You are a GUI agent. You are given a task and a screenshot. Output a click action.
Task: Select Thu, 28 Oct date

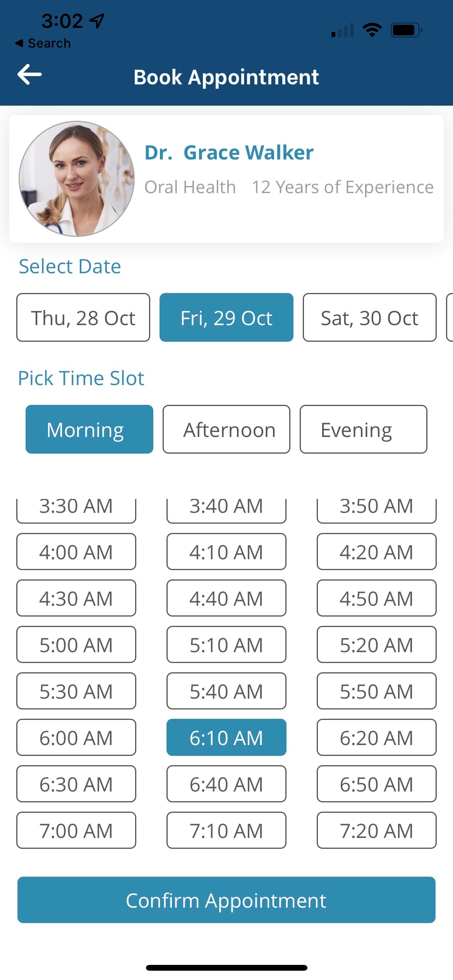pos(83,318)
